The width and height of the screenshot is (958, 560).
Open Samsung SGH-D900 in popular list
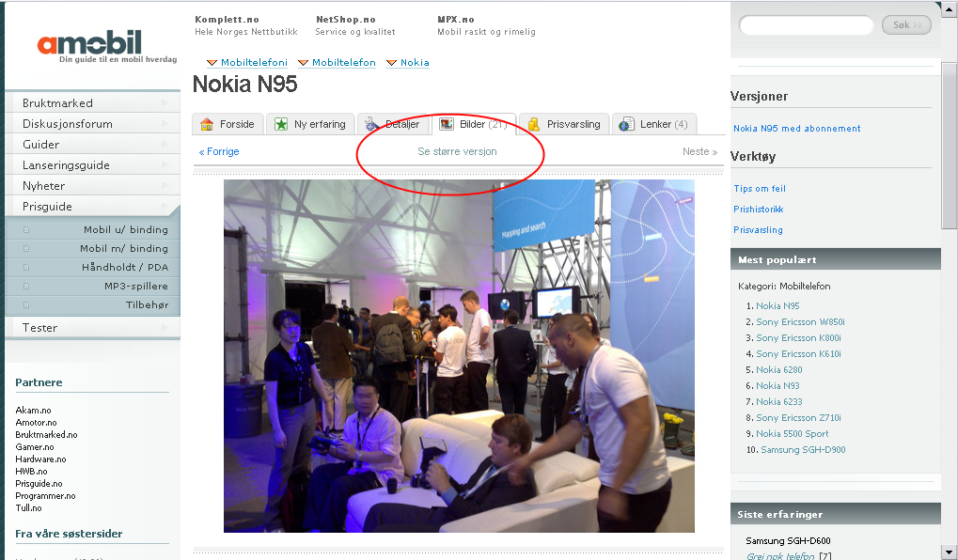click(x=803, y=449)
